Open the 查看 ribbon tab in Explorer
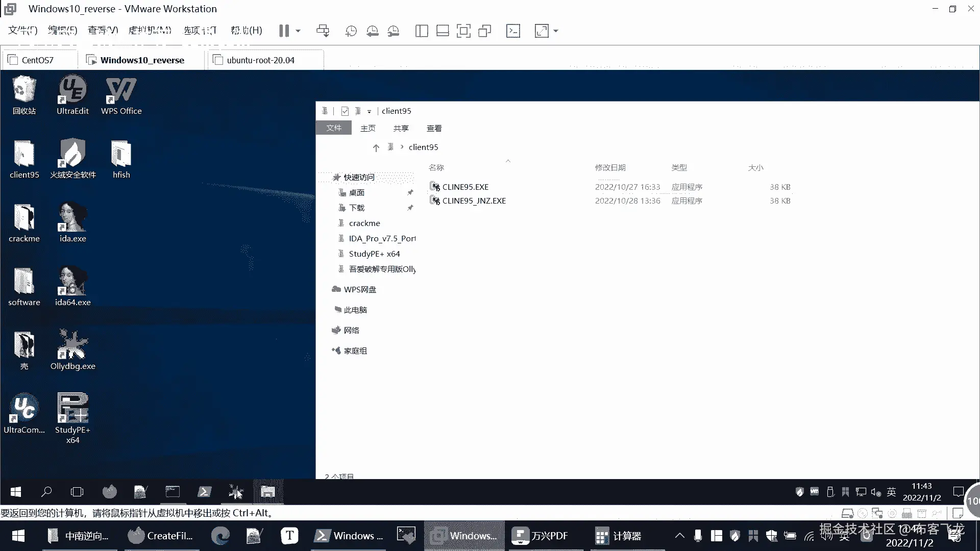Screen dimensions: 980x551 (434, 129)
